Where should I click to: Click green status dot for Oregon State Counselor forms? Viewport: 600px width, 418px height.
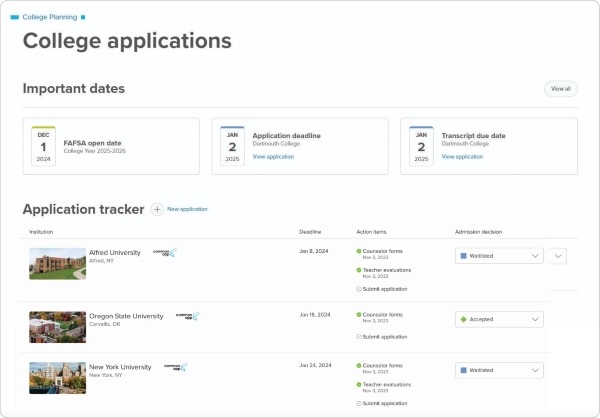(x=359, y=315)
